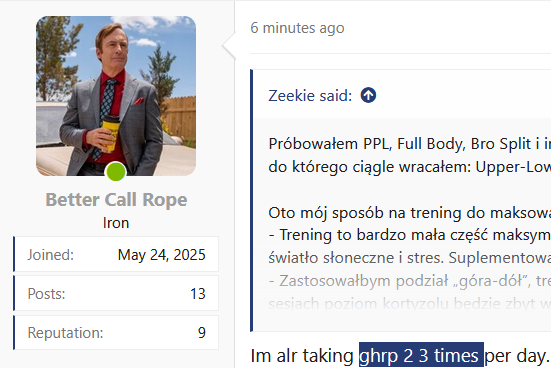Viewport: 551px width, 368px height.
Task: Click the Oto mój sposób quoted line
Action: pyautogui.click(x=409, y=213)
